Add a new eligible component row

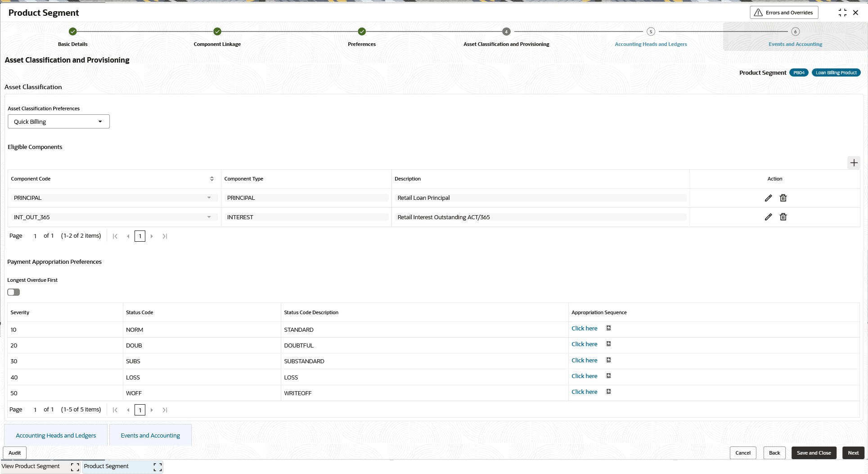click(854, 163)
